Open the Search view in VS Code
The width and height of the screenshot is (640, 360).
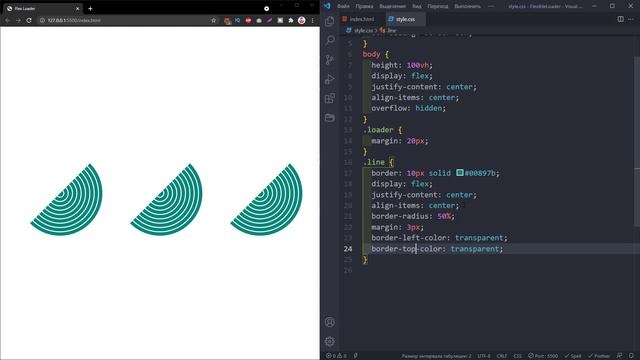[330, 40]
